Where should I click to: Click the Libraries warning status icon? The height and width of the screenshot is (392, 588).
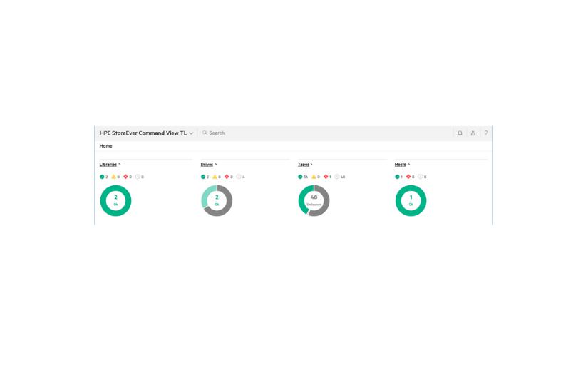113,177
